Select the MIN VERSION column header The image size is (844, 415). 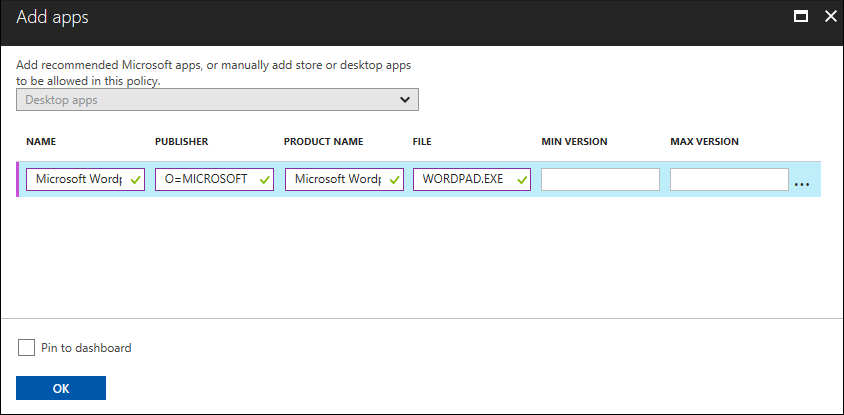[575, 142]
